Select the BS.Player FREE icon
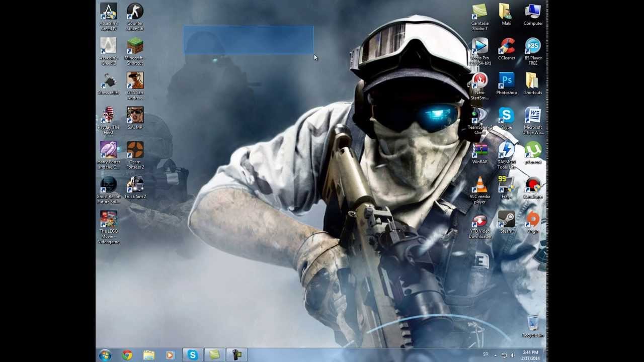This screenshot has height=362, width=644. click(x=533, y=52)
